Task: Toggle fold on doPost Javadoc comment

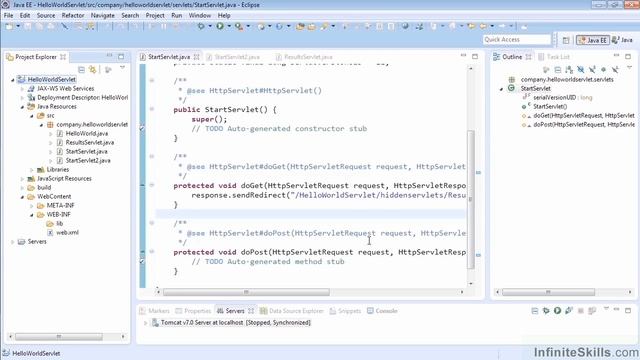Action: [x=152, y=223]
